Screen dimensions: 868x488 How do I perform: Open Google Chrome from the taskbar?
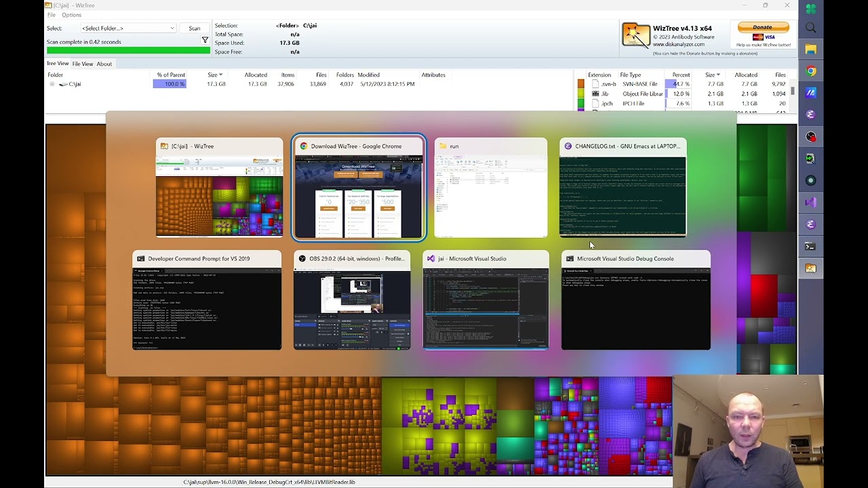(810, 71)
